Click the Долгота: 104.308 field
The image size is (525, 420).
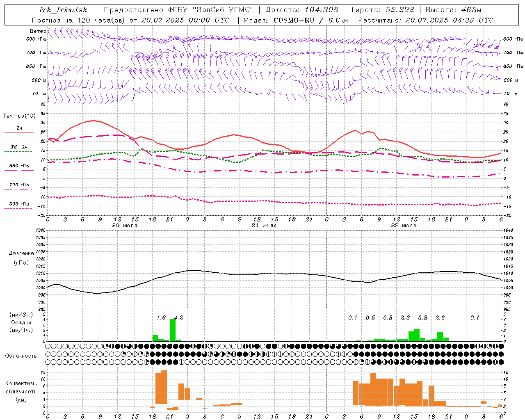click(302, 10)
